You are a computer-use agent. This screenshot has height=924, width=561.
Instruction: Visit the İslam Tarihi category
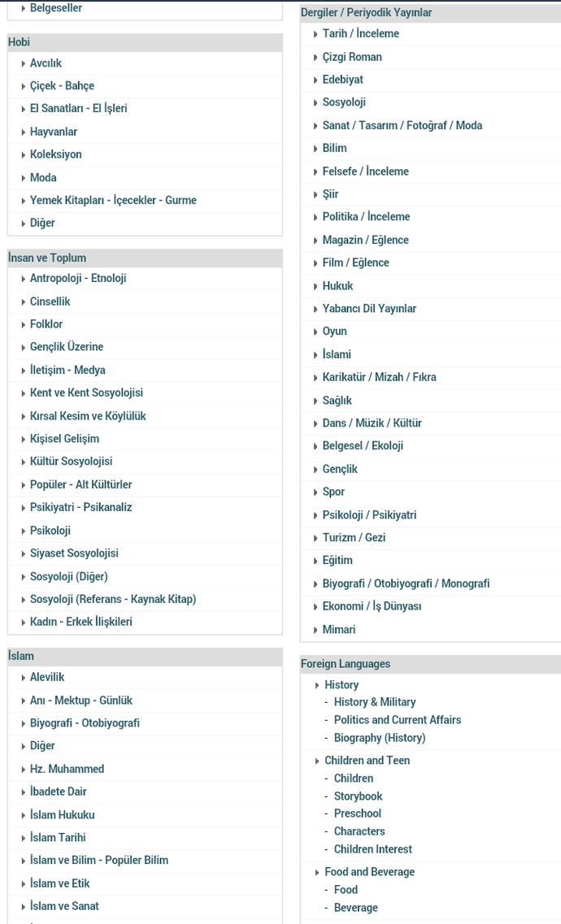tap(58, 837)
